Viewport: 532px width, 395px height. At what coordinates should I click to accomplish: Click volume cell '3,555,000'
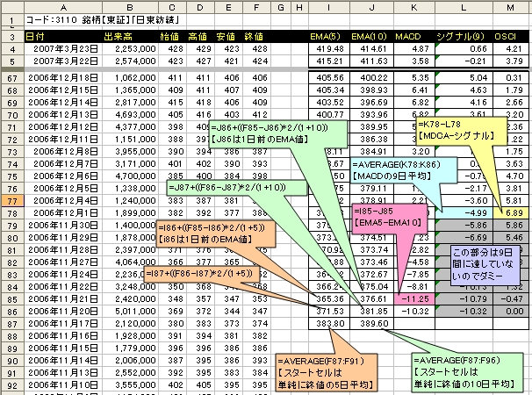pos(130,385)
